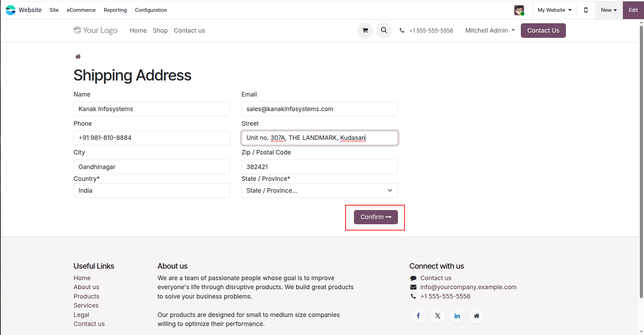Click the Edit button
Image resolution: width=644 pixels, height=335 pixels.
(x=633, y=10)
